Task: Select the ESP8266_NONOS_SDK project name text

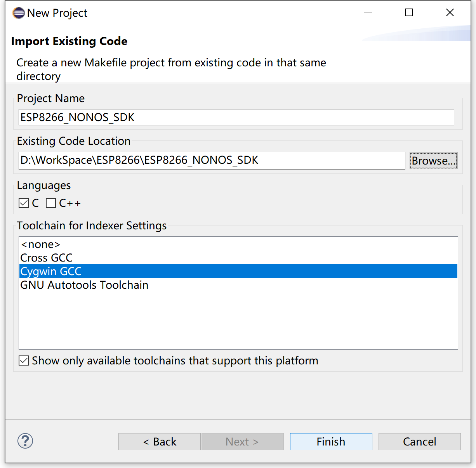Action: (76, 117)
